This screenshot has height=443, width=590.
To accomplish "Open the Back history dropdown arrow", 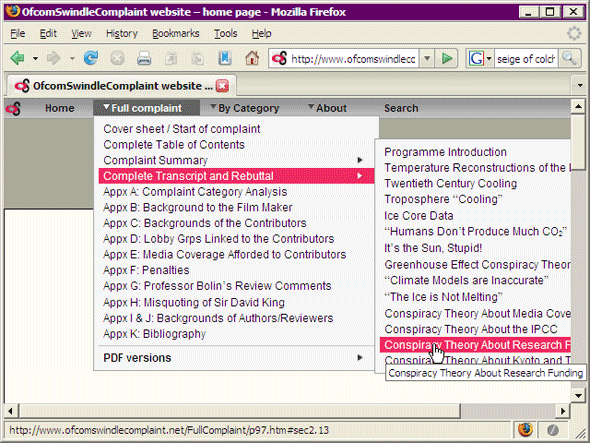I will click(x=35, y=59).
